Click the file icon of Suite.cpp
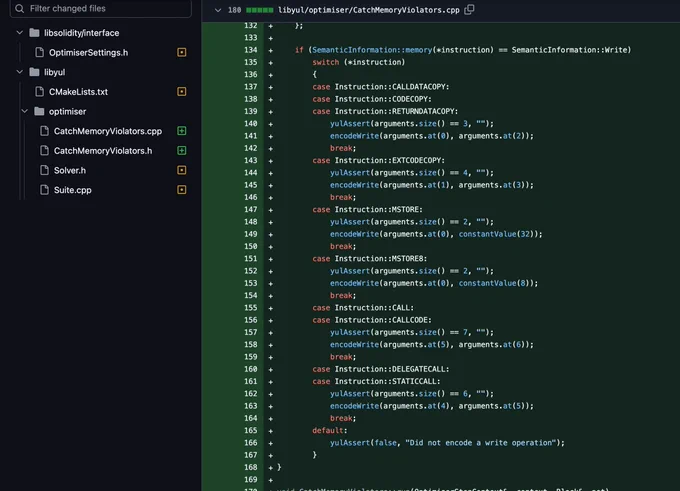 coord(44,190)
